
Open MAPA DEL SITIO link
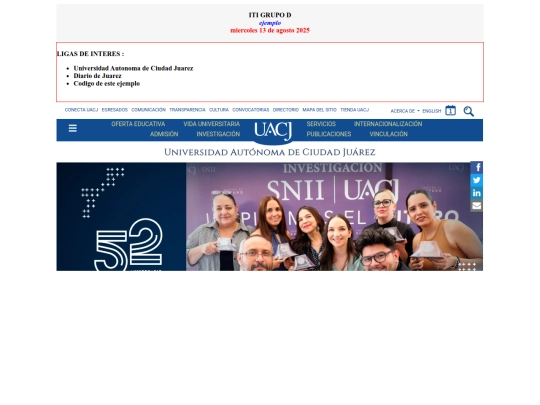click(320, 110)
